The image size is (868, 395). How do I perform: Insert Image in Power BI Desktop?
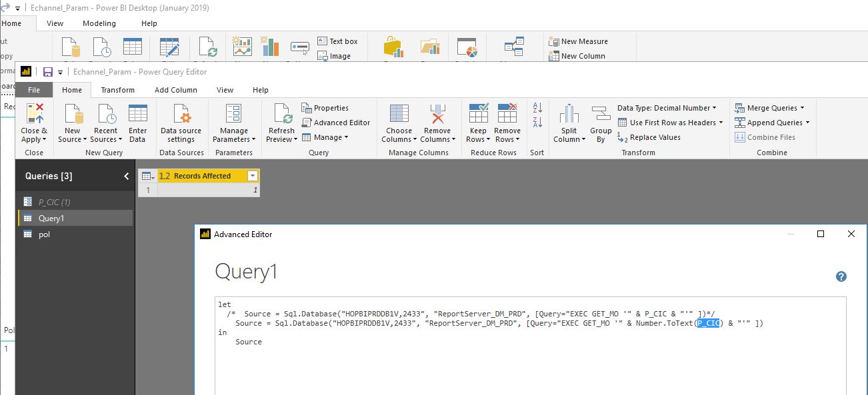pyautogui.click(x=334, y=57)
